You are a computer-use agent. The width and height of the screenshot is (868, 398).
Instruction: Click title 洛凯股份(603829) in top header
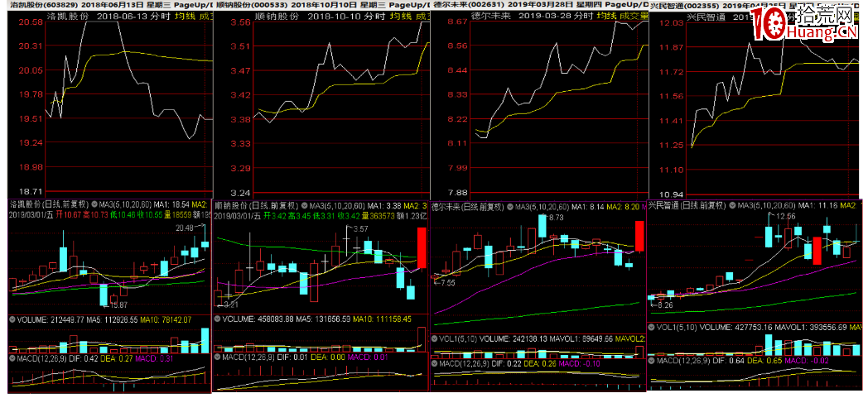42,4
